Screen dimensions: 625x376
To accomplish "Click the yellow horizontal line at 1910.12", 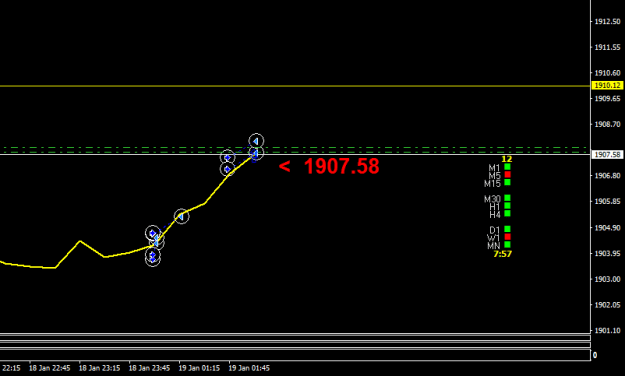I will [x=295, y=86].
